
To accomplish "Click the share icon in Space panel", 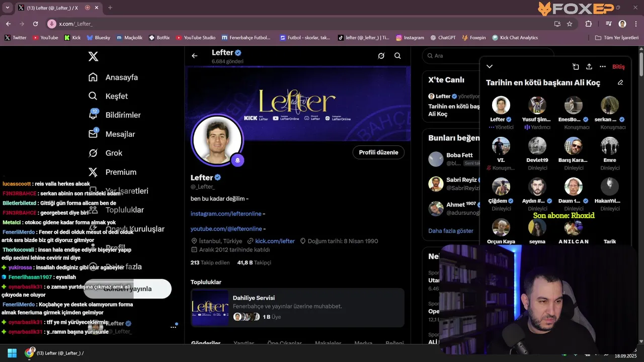I will click(x=589, y=66).
